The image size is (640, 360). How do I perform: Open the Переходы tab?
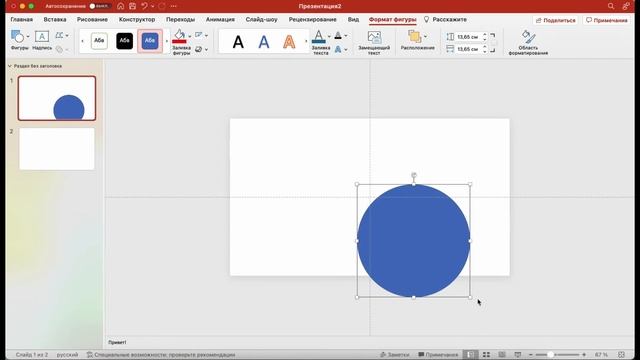pos(180,20)
